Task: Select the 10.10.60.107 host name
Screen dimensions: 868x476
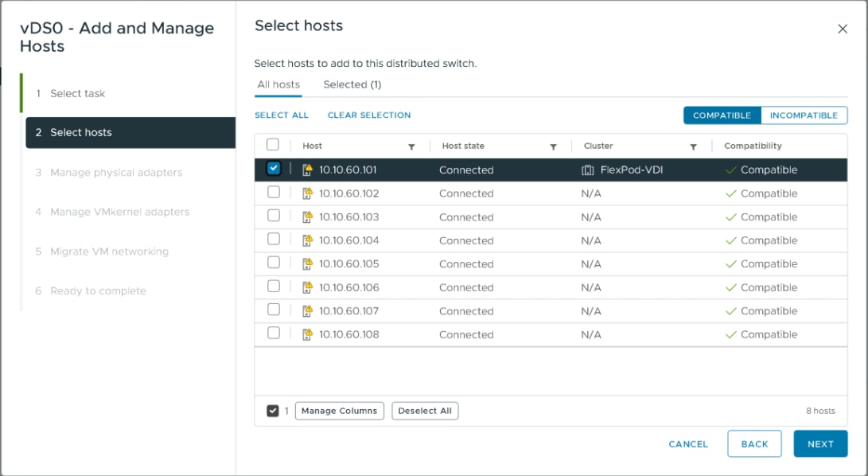Action: (x=348, y=311)
